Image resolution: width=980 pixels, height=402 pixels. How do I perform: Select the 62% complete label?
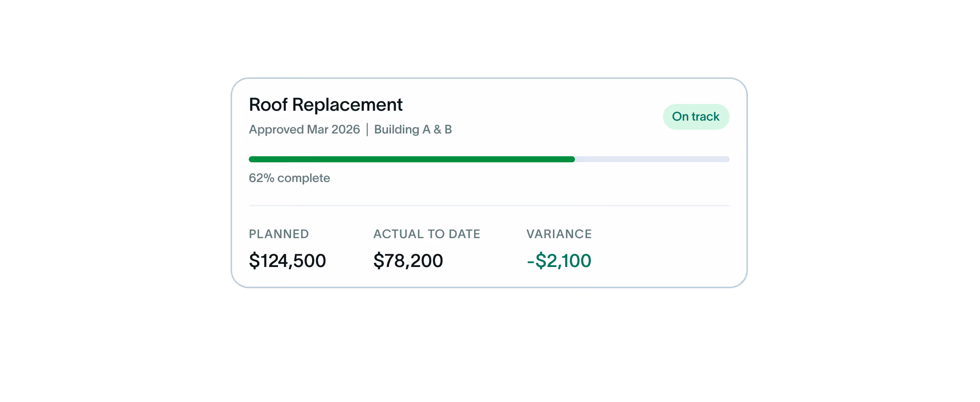click(x=289, y=178)
